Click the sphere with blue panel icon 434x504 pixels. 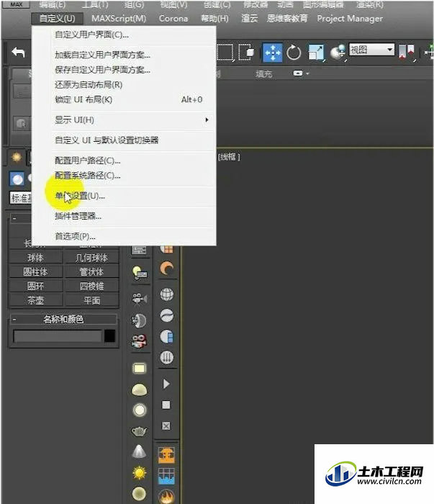click(x=167, y=336)
